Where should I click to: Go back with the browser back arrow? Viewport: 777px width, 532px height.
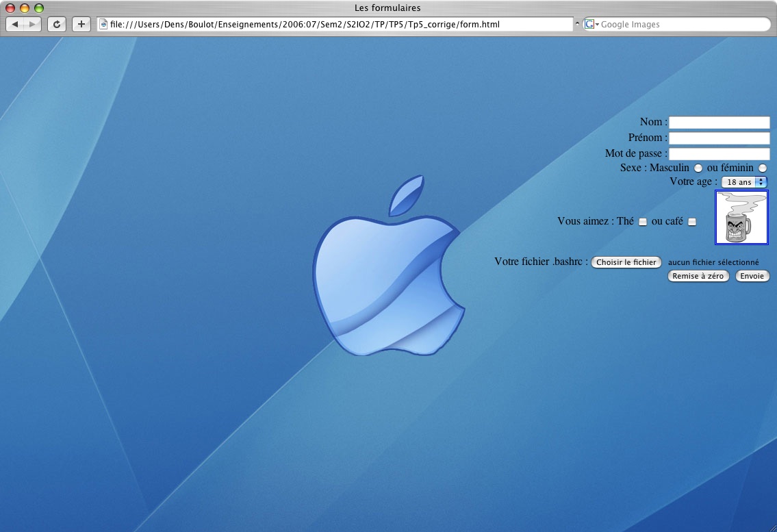pos(15,24)
